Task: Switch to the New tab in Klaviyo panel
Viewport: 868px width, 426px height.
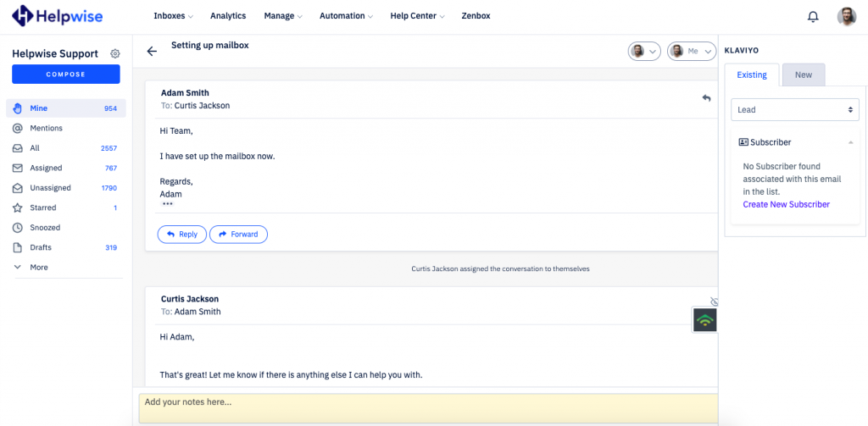Action: [803, 75]
